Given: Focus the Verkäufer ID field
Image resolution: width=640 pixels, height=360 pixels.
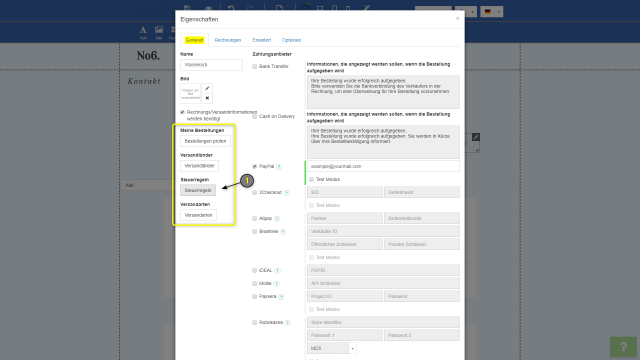Looking at the screenshot, I should point(383,231).
